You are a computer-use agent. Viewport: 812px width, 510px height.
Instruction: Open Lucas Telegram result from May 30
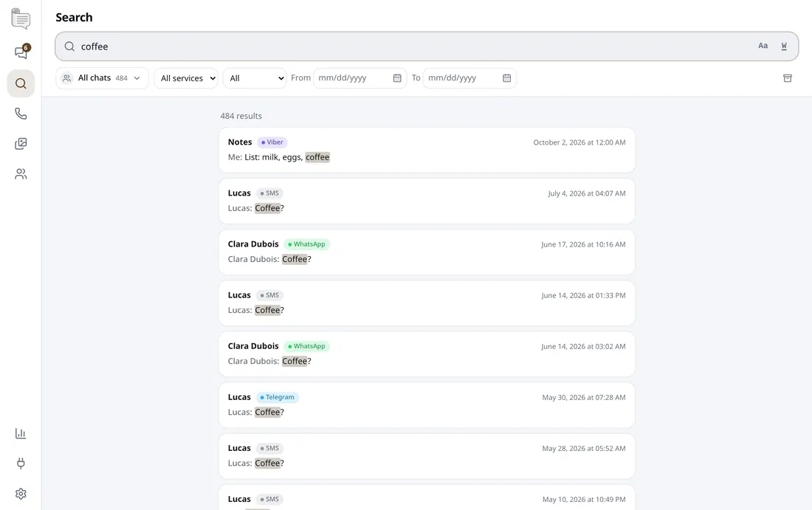[427, 405]
